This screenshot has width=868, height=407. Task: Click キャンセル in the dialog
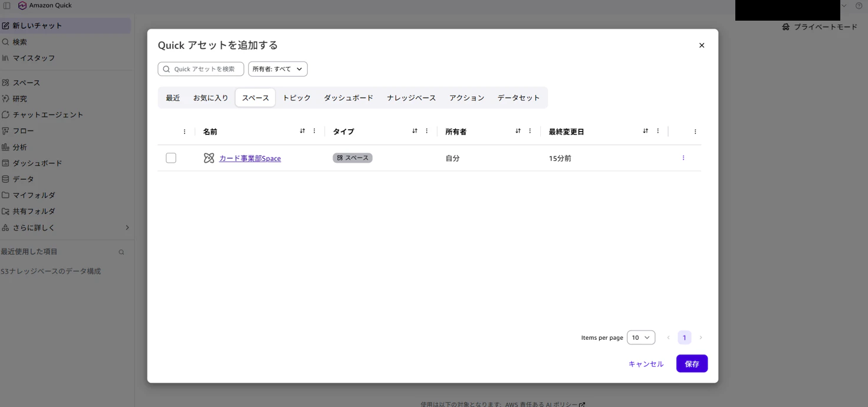[646, 364]
